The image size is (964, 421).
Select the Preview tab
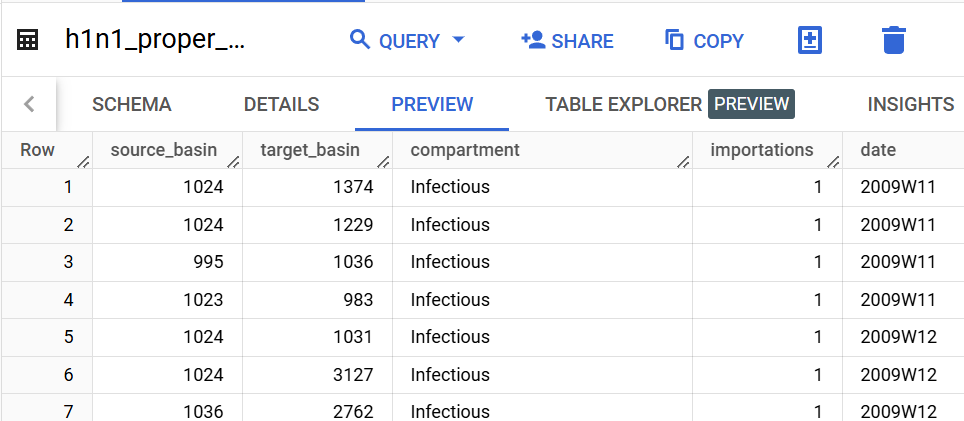coord(432,104)
